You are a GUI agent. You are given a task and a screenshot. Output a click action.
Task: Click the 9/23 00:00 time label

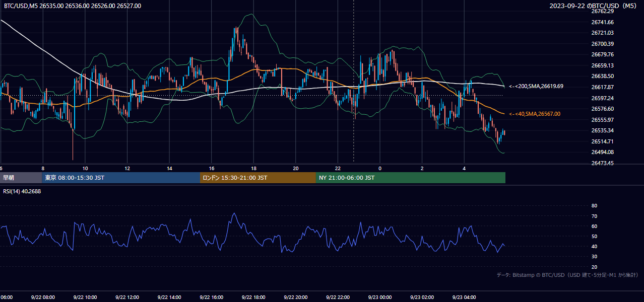[380, 297]
